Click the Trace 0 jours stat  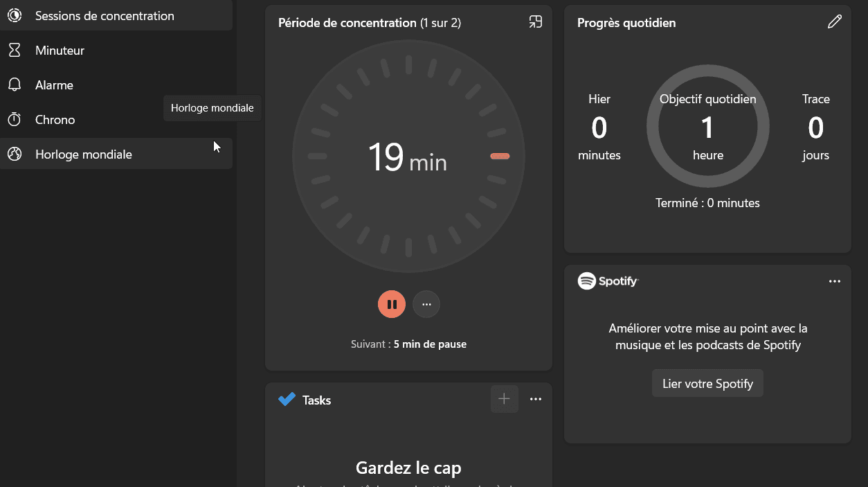click(x=816, y=127)
